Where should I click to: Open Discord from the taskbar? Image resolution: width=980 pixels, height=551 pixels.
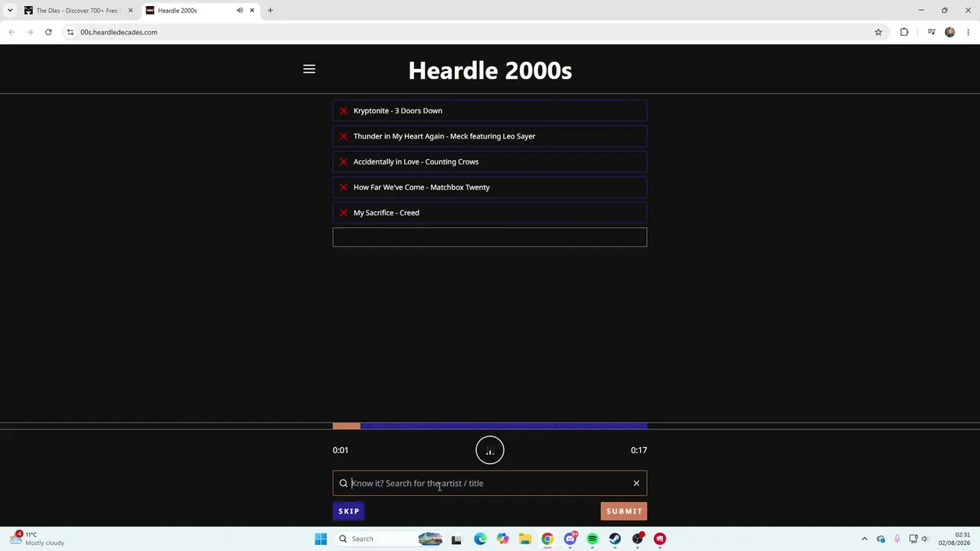570,539
